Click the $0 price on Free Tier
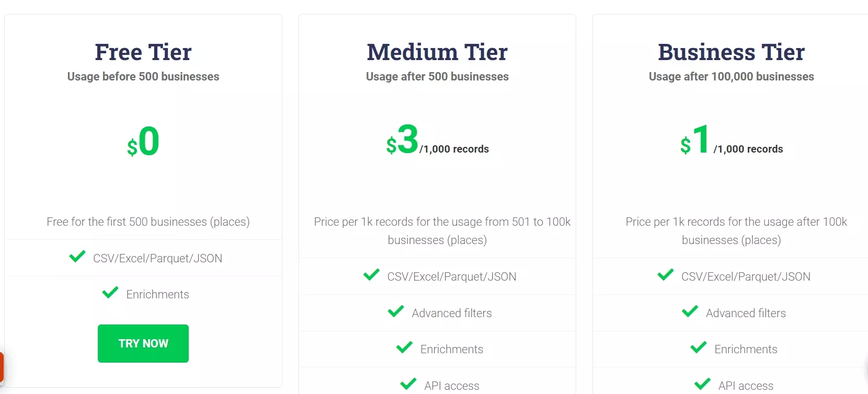868x394 pixels. [x=143, y=142]
